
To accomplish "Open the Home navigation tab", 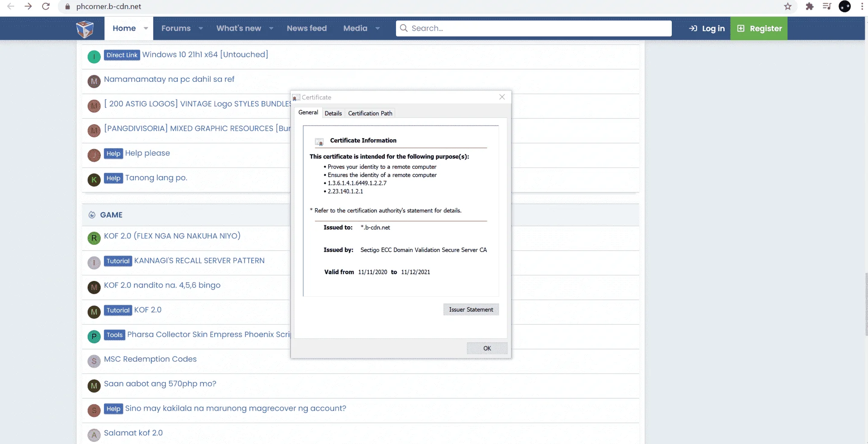I will tap(124, 28).
